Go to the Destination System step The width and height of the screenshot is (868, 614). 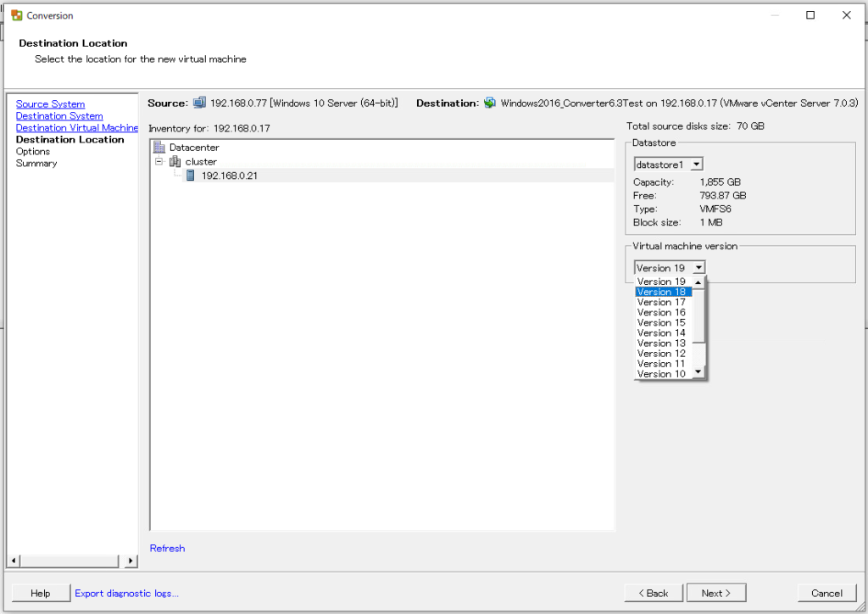pos(59,115)
